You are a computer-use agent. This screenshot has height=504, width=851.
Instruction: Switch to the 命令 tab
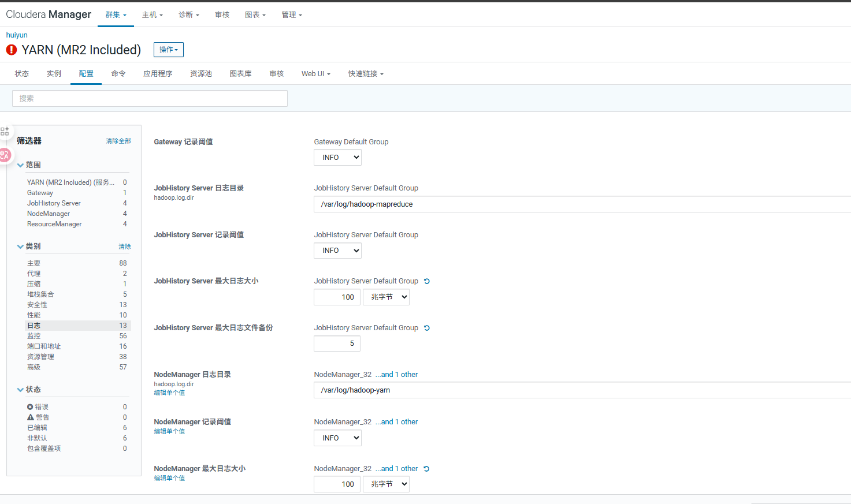(x=118, y=74)
